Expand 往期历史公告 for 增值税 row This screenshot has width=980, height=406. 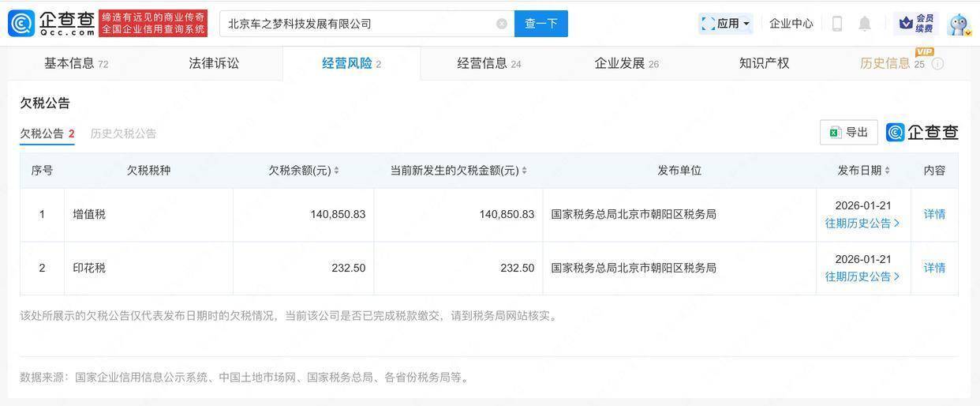click(x=862, y=224)
